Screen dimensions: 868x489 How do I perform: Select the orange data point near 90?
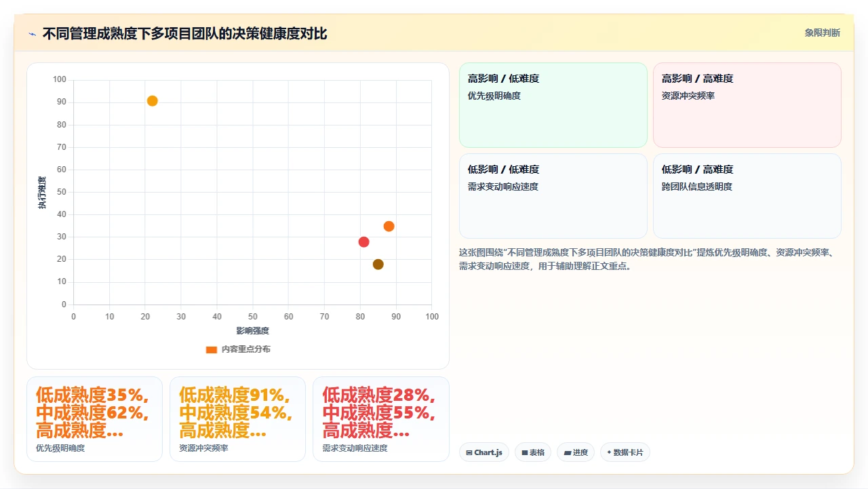[153, 101]
